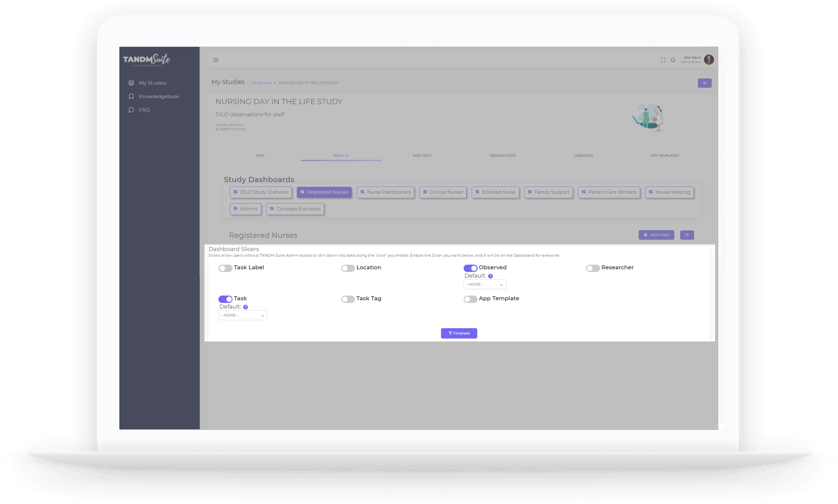Switch to the Researchers tab
Screen dimensions: 838x504
502,156
